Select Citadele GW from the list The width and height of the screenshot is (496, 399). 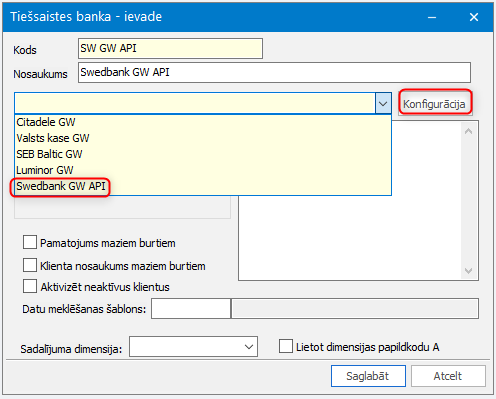point(203,122)
